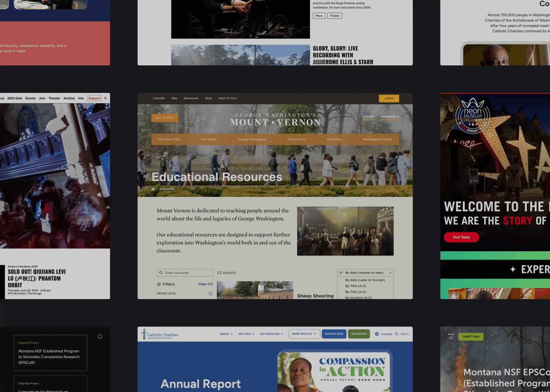Click the magnifier icon beside Search on Catholic Charities

point(396,334)
